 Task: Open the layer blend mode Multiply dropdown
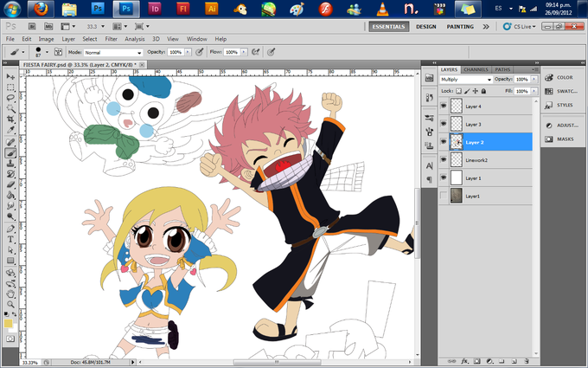coord(466,80)
